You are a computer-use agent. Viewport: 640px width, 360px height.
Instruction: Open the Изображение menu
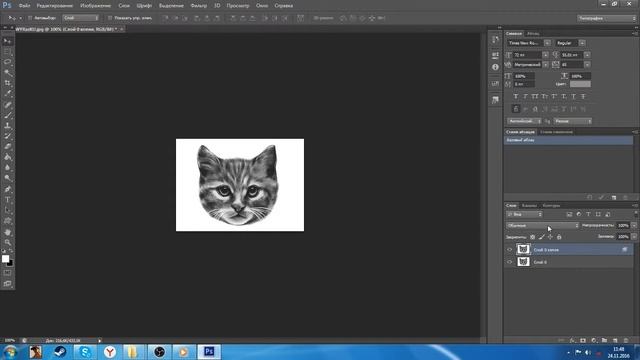point(96,6)
